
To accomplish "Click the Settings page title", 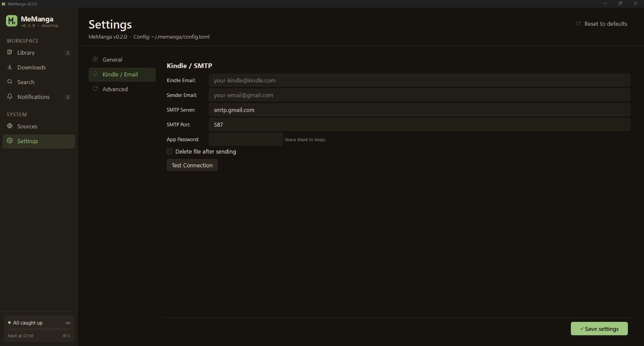I will coord(110,25).
